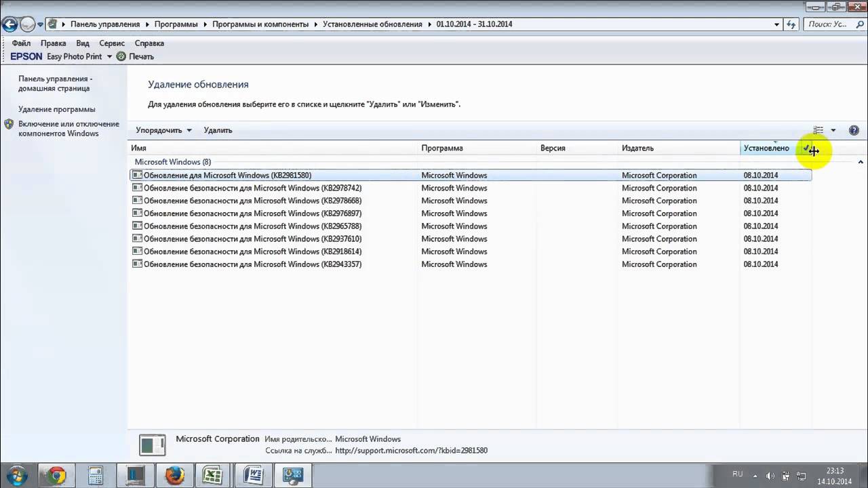
Task: Collapse the Microsoft Windows (8) group
Action: point(861,162)
